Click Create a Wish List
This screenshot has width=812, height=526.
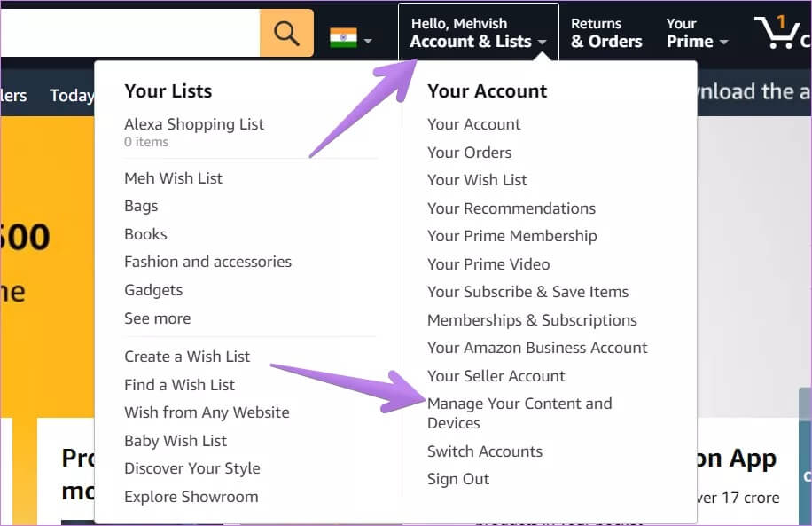(x=187, y=357)
